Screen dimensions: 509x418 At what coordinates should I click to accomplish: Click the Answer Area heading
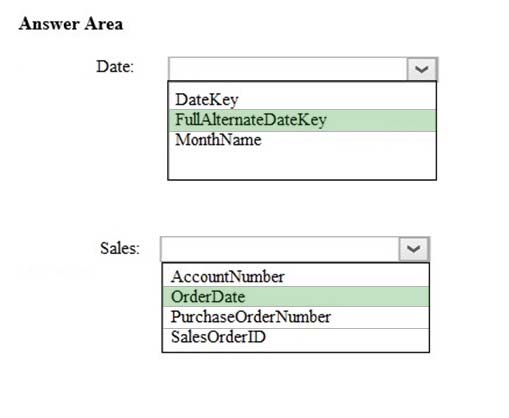pyautogui.click(x=71, y=24)
